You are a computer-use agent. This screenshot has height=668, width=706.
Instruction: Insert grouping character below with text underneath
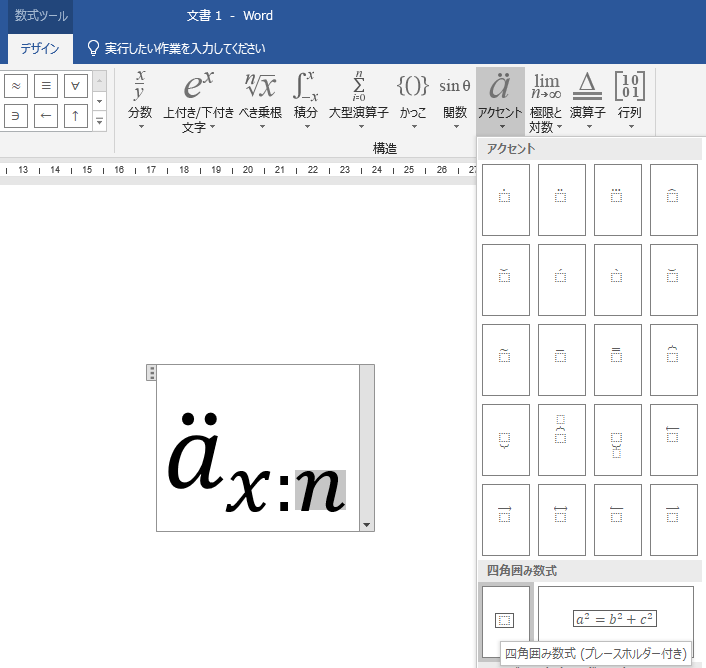click(x=617, y=440)
